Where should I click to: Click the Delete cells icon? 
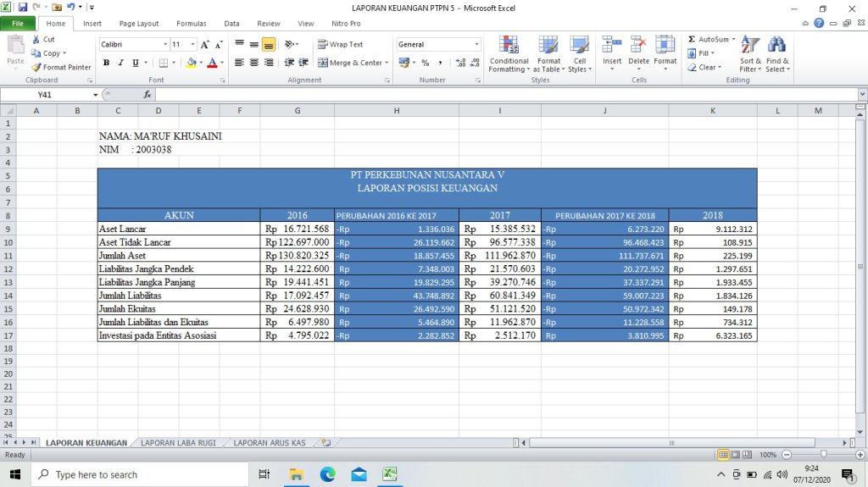[x=638, y=46]
